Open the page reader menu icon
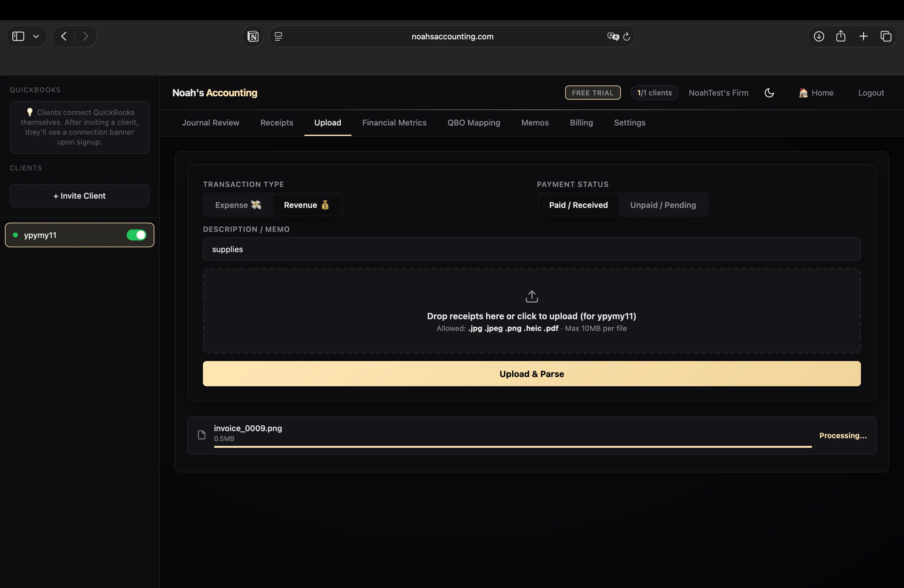 [x=278, y=37]
